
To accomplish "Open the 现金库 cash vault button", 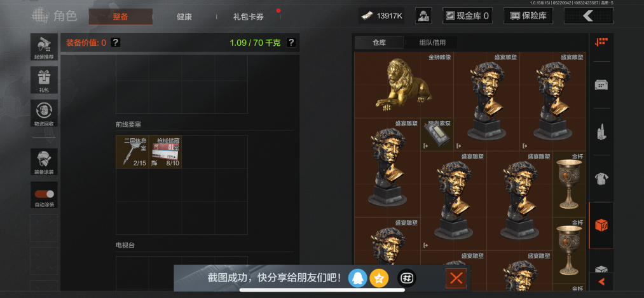I will [467, 16].
